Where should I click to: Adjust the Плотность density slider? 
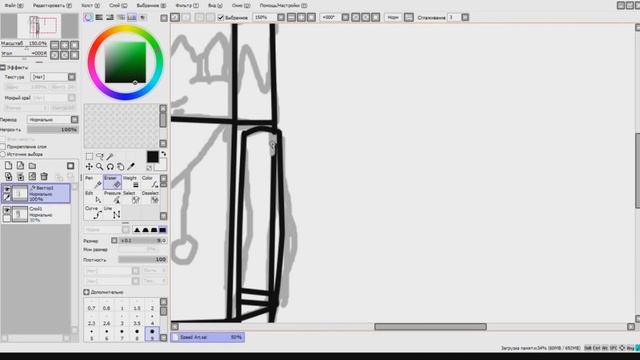click(x=143, y=260)
